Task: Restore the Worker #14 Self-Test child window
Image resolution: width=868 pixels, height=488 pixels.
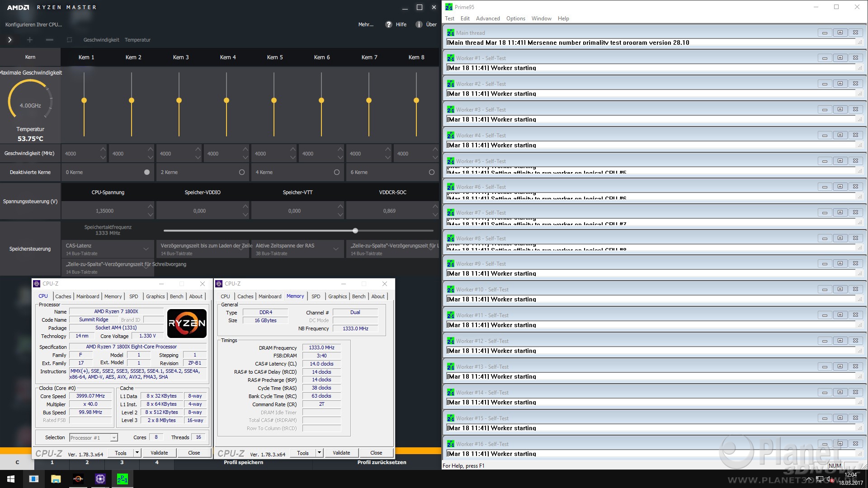Action: coord(840,393)
